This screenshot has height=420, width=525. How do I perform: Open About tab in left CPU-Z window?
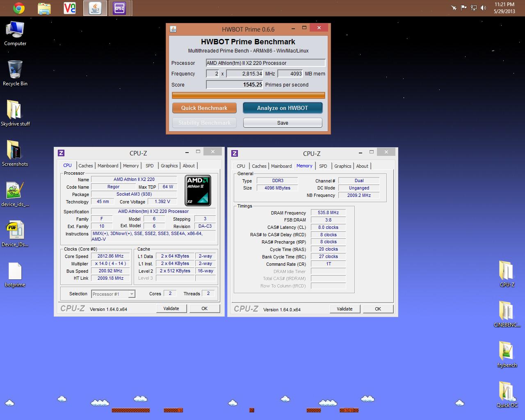tap(189, 166)
